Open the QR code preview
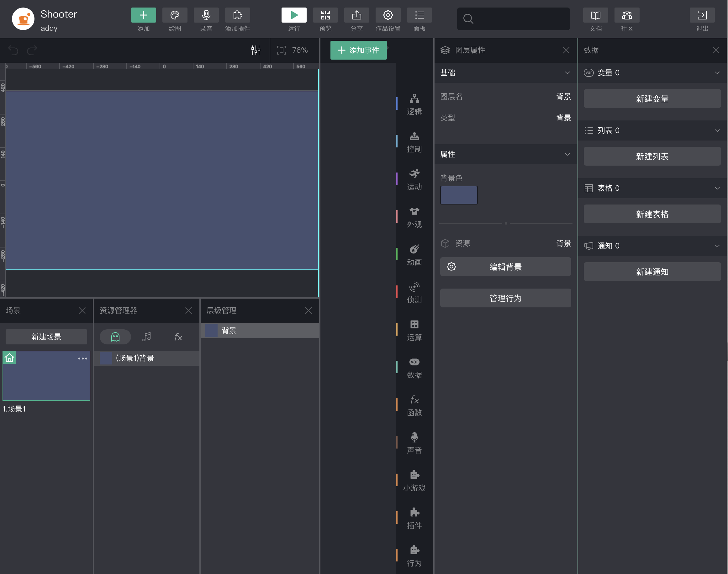This screenshot has height=574, width=728. point(325,15)
